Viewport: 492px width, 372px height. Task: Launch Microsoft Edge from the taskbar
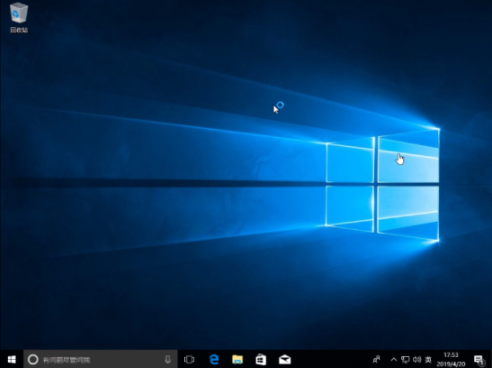214,360
